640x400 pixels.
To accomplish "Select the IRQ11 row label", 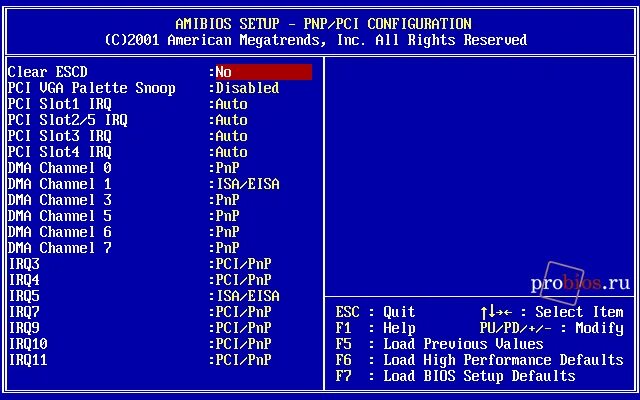I will [x=28, y=360].
